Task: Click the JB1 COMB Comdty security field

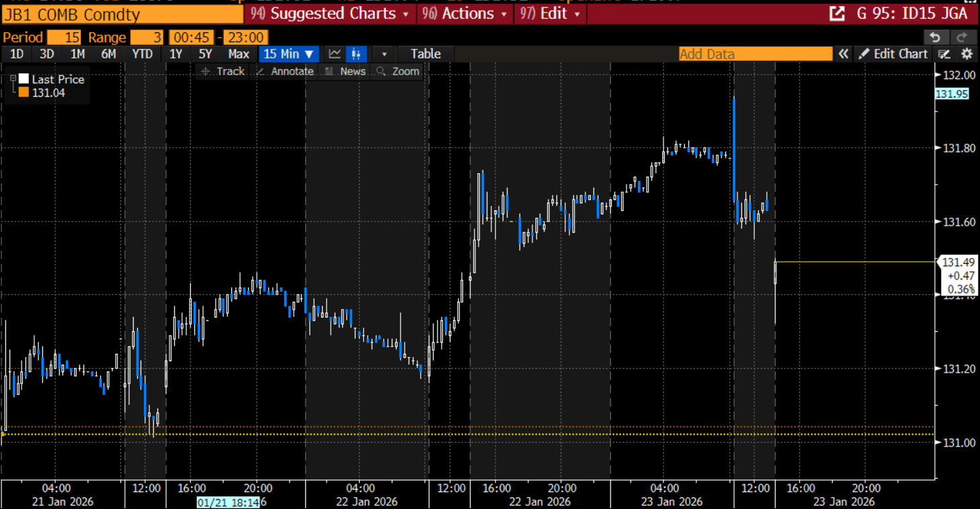Action: (x=122, y=14)
